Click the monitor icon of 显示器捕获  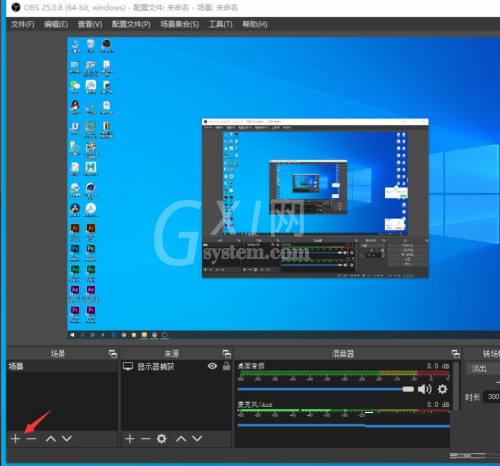click(128, 366)
